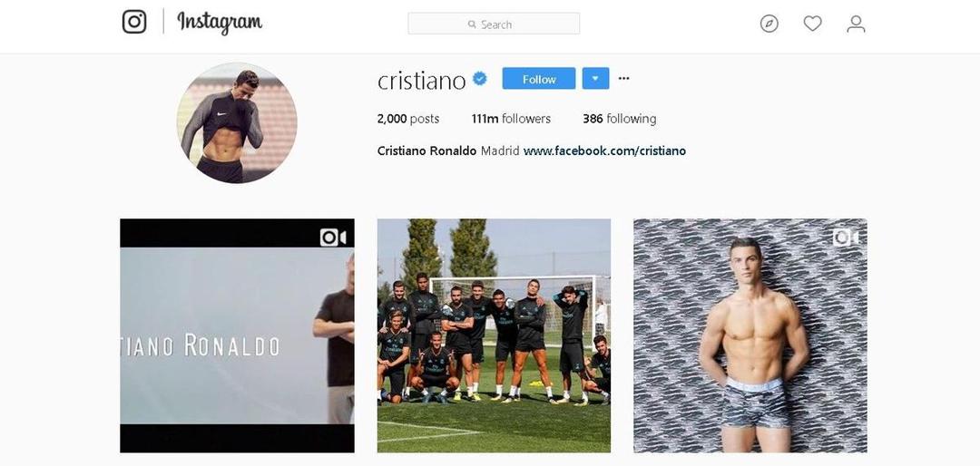Open the shirtless underwear video post
Screen dimensions: 980x466
pos(750,335)
